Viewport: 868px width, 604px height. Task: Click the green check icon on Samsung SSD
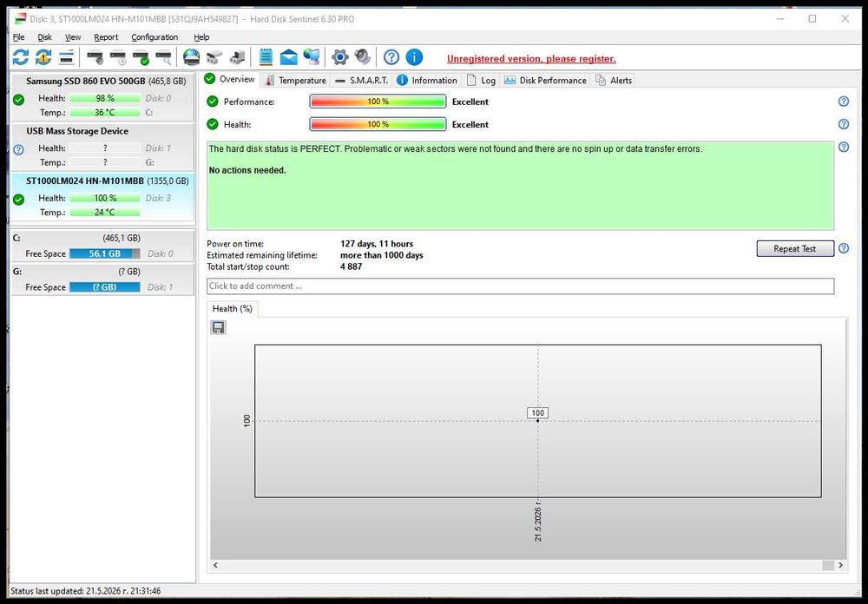[x=18, y=100]
